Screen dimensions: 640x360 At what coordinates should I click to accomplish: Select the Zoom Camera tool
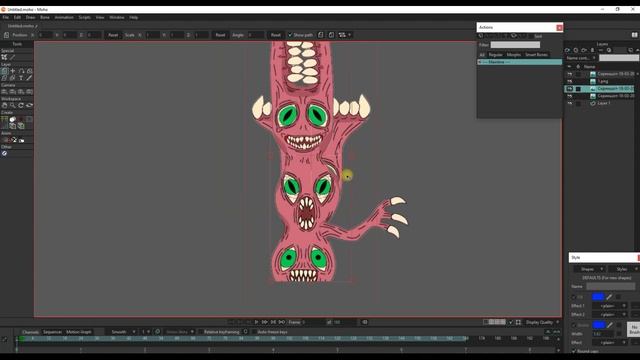point(13,92)
